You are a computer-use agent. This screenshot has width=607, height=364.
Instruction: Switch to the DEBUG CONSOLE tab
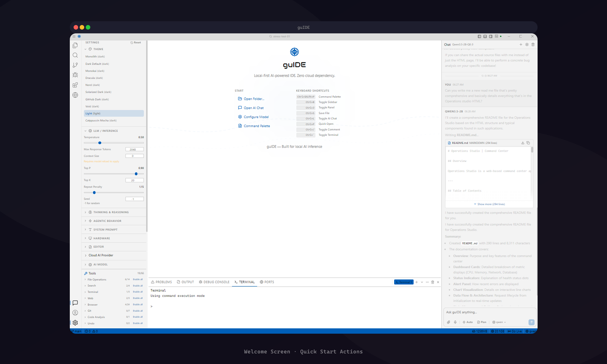(214, 282)
